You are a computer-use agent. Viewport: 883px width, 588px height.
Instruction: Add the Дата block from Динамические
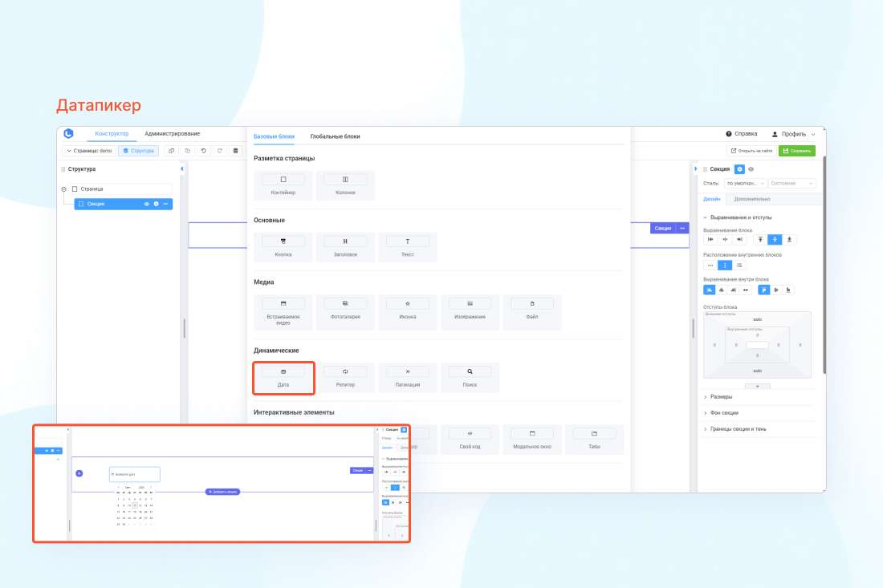[x=283, y=378]
